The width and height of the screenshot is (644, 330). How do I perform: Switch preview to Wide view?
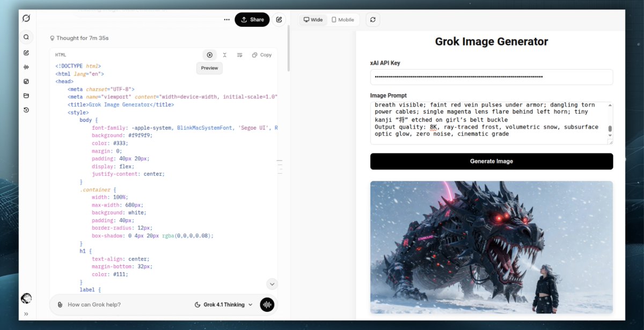click(313, 20)
